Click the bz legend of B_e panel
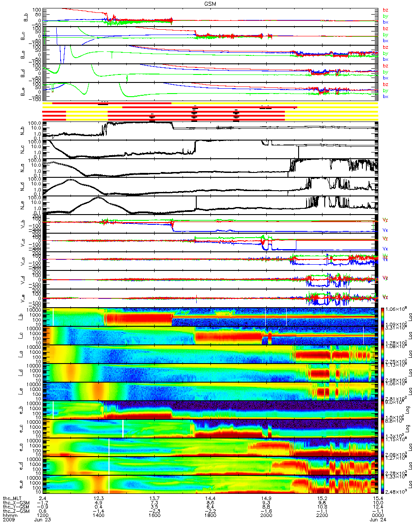The image size is (412, 532). [385, 84]
